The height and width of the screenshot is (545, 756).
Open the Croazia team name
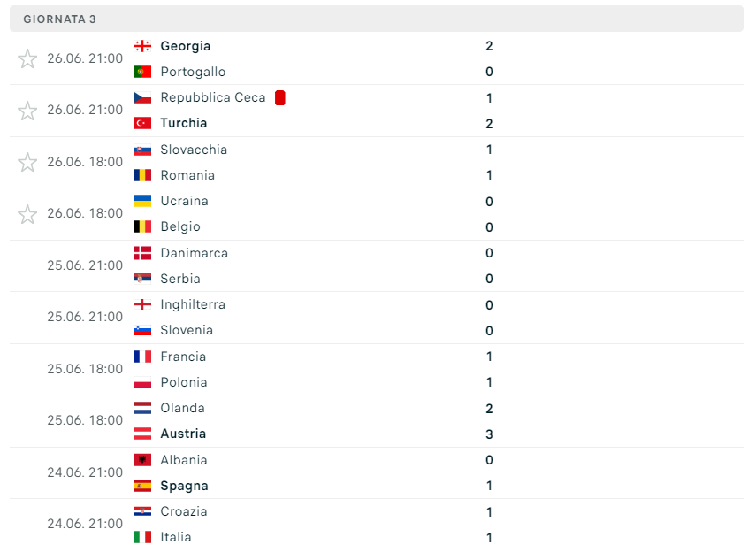tap(184, 511)
